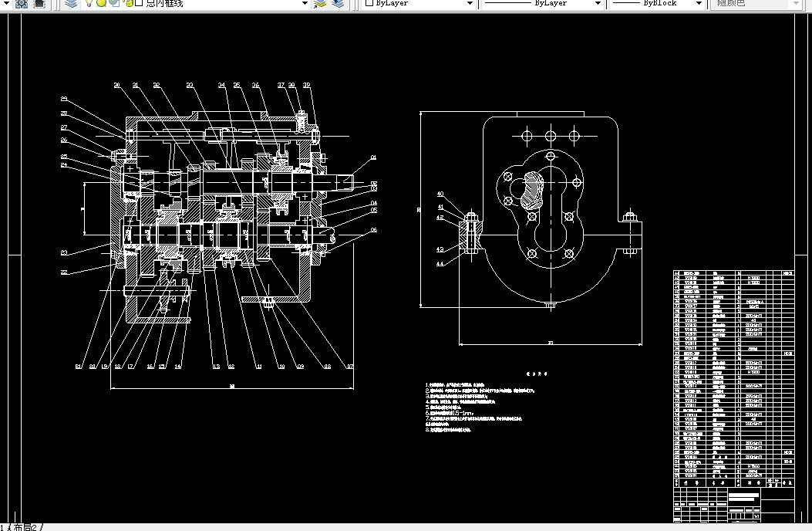Select balloon number 39 in section view

pyautogui.click(x=307, y=85)
